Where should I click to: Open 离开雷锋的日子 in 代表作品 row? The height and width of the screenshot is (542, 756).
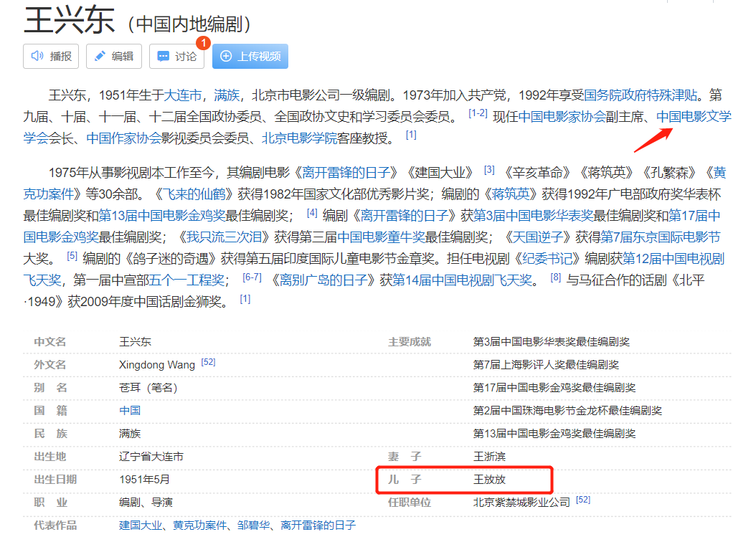[x=318, y=525]
